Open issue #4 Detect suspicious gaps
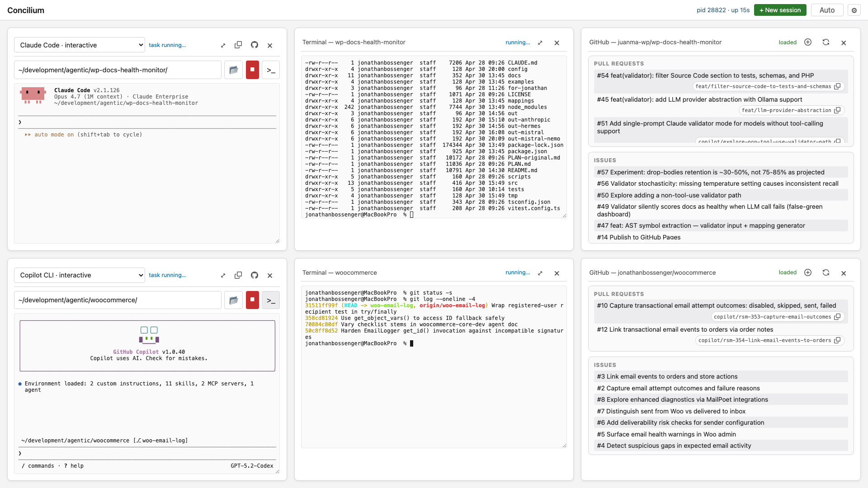 tap(721, 446)
